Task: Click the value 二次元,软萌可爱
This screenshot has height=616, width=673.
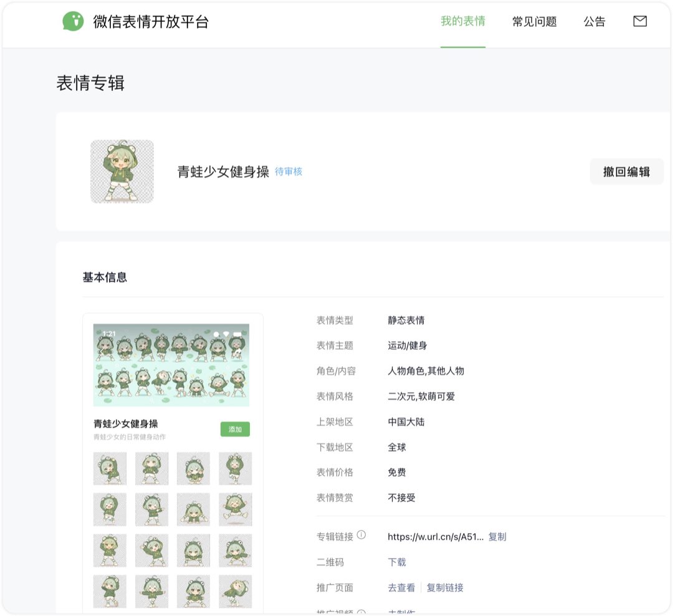Action: pyautogui.click(x=421, y=396)
